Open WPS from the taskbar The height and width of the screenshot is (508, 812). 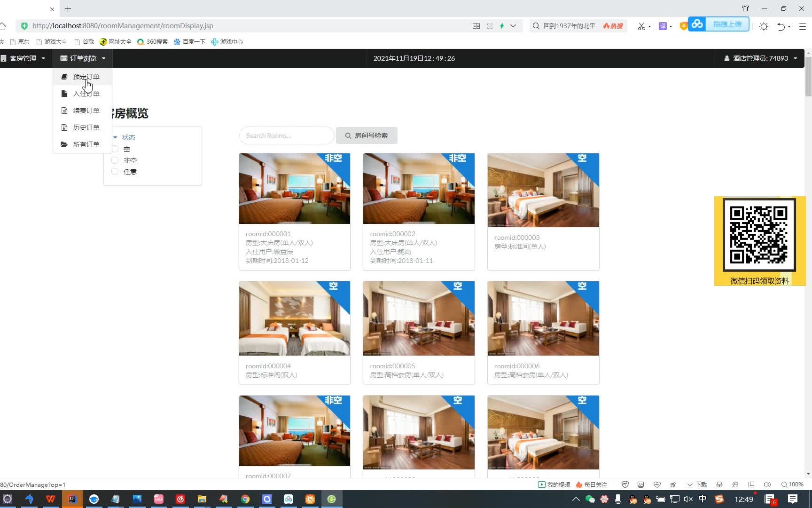(x=51, y=499)
